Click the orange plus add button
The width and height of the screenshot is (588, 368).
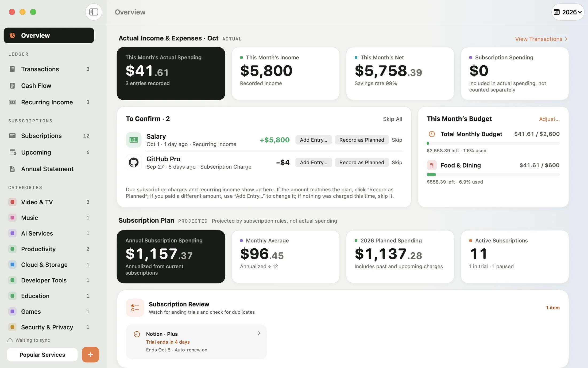90,355
